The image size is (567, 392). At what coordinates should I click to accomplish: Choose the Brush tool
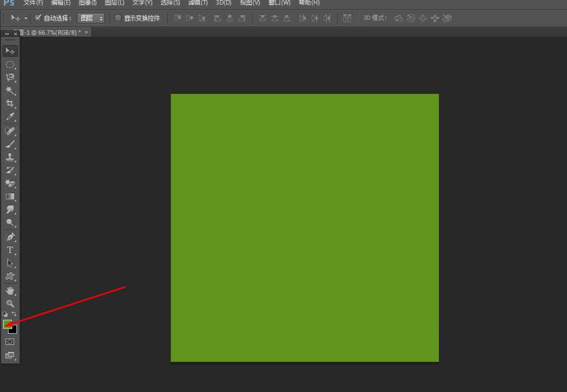[10, 144]
